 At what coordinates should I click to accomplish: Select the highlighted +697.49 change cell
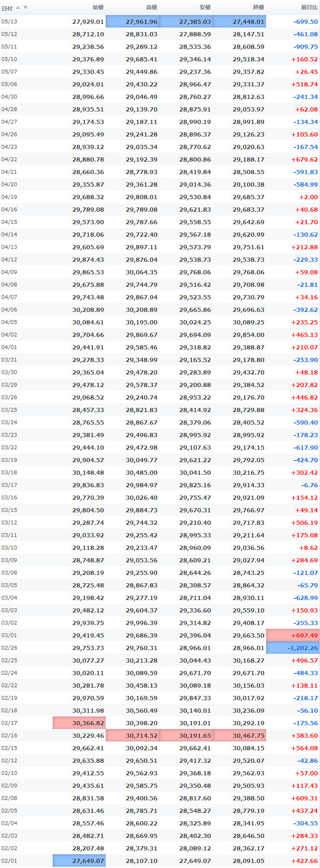click(293, 635)
